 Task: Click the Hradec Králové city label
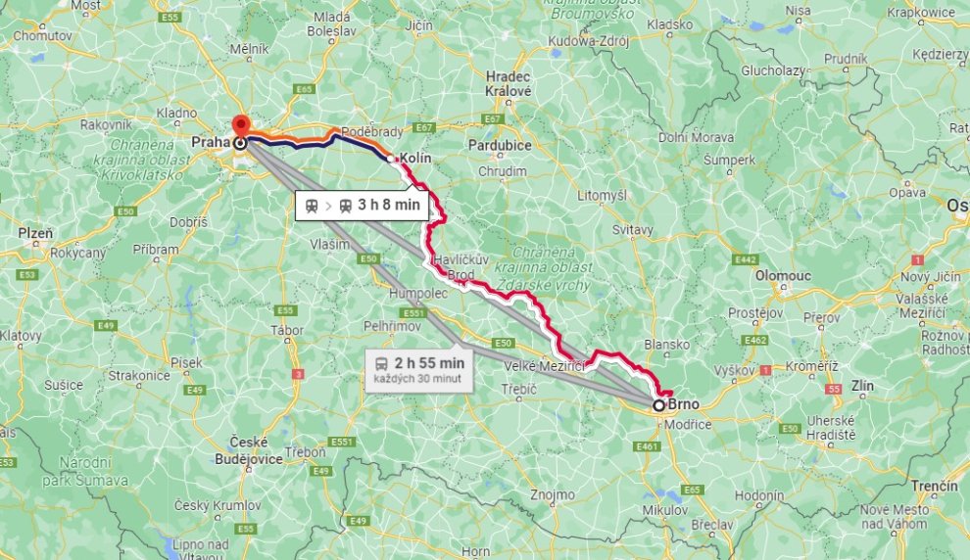508,84
